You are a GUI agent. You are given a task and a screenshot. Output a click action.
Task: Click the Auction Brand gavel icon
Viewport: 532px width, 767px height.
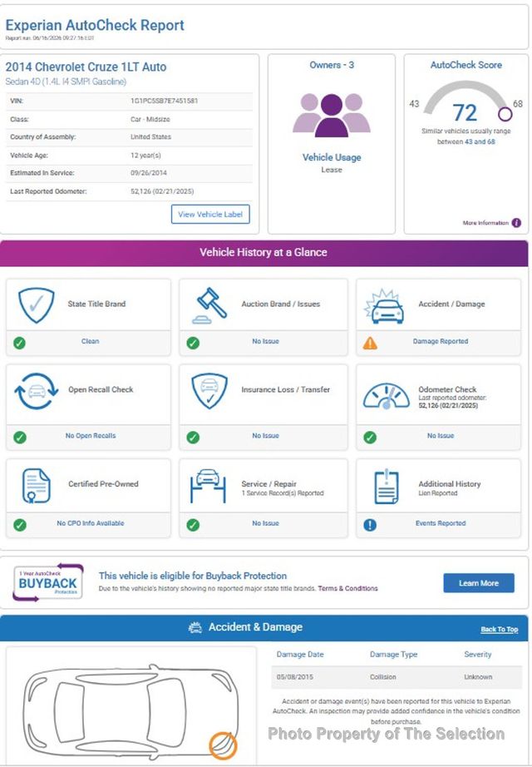tap(210, 306)
